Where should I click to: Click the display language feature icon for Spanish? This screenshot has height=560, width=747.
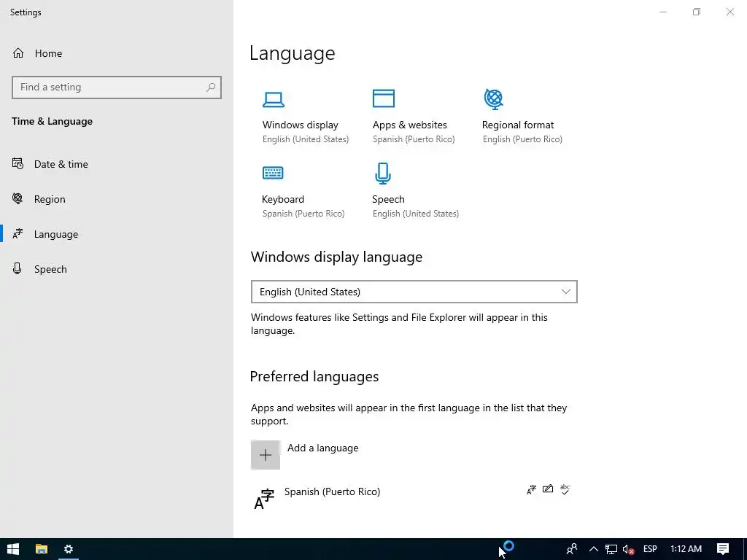pos(531,489)
